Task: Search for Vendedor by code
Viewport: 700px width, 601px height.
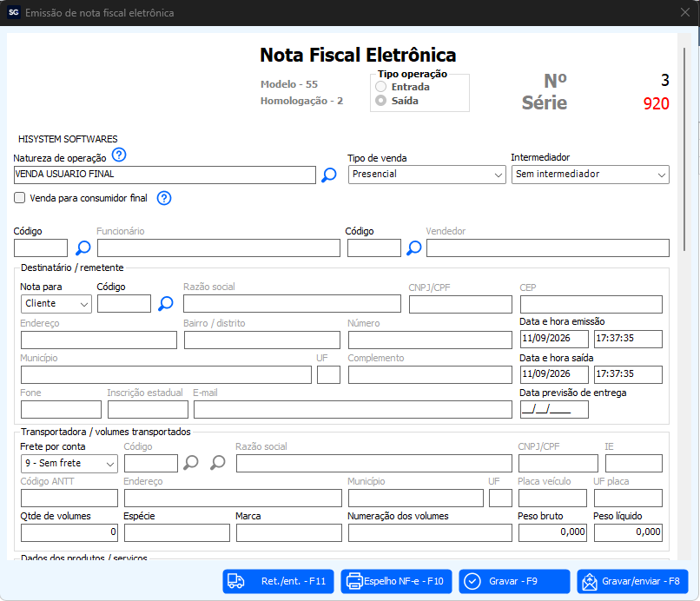Action: tap(414, 248)
